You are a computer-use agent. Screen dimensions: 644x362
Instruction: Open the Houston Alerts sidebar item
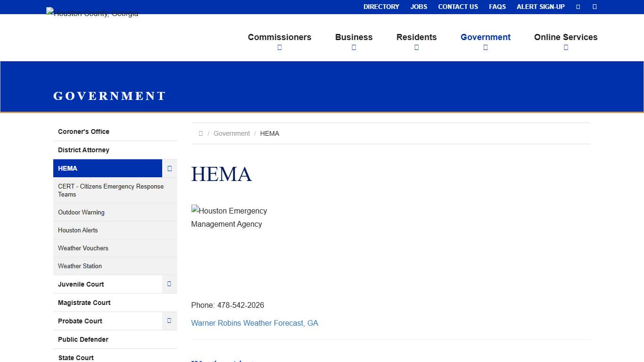point(78,230)
